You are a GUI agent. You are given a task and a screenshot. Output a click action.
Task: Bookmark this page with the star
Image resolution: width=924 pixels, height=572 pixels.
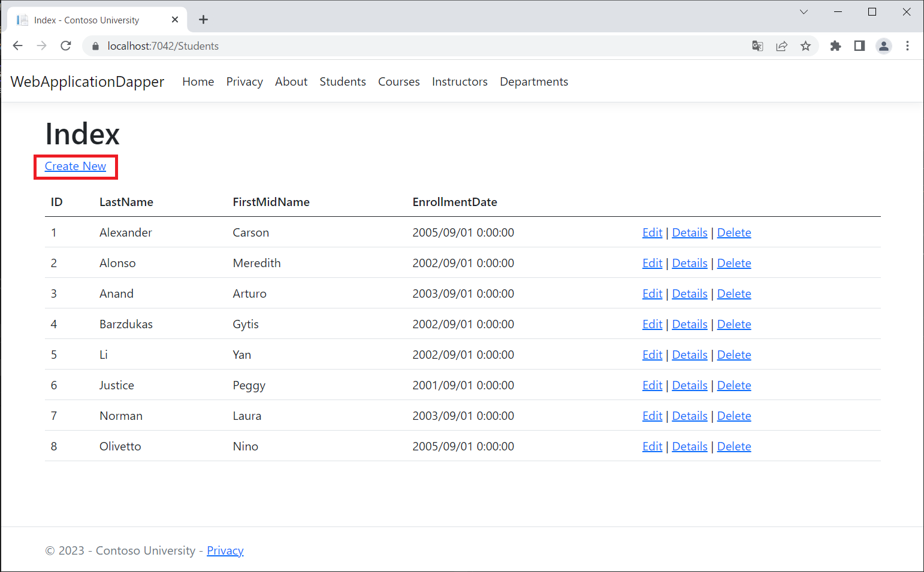click(805, 46)
